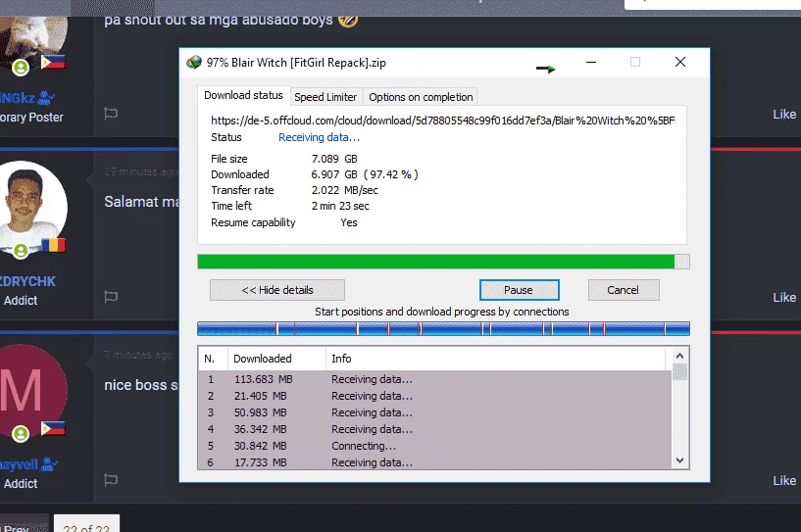Click the ZDRYCHK user avatar photo
The height and width of the screenshot is (532, 801).
point(31,207)
